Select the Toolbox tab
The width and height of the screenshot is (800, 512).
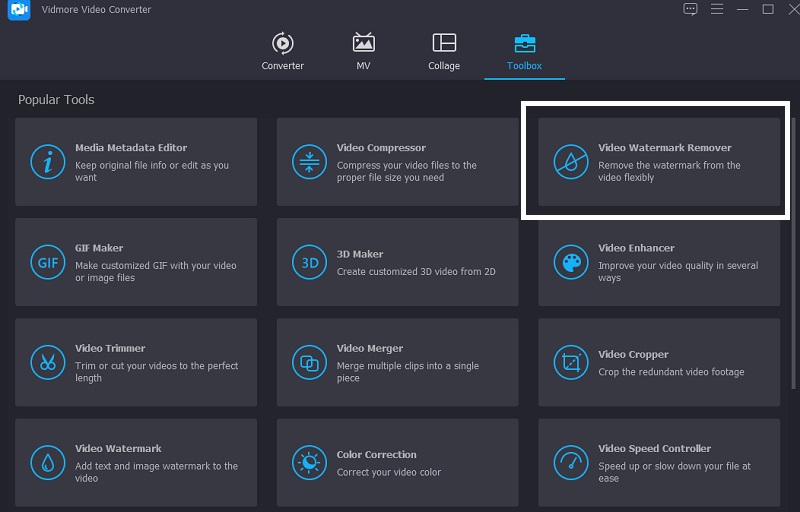pyautogui.click(x=524, y=51)
